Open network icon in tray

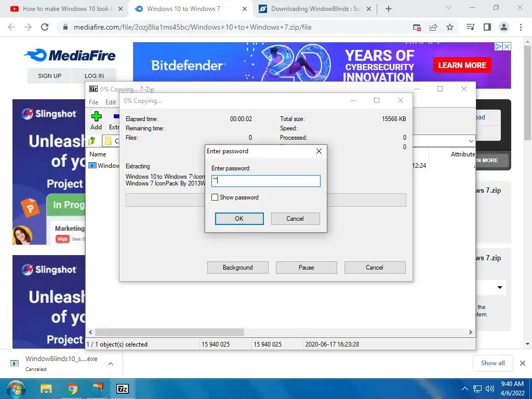point(477,389)
